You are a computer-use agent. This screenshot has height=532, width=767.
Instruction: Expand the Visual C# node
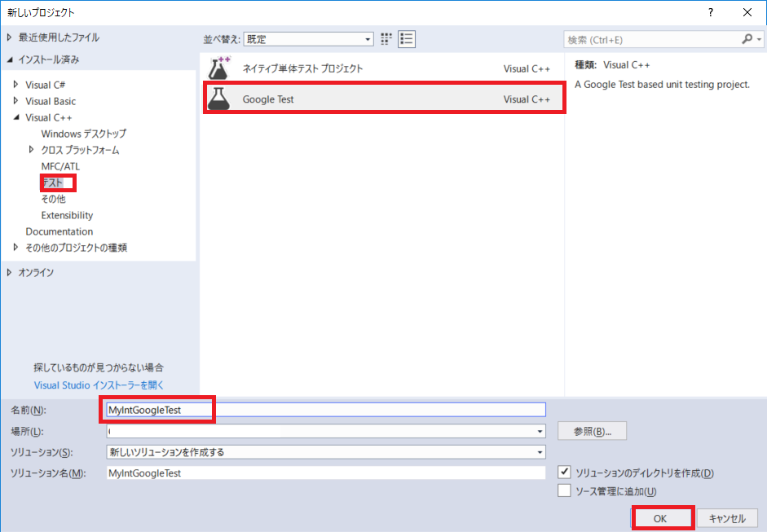point(15,85)
